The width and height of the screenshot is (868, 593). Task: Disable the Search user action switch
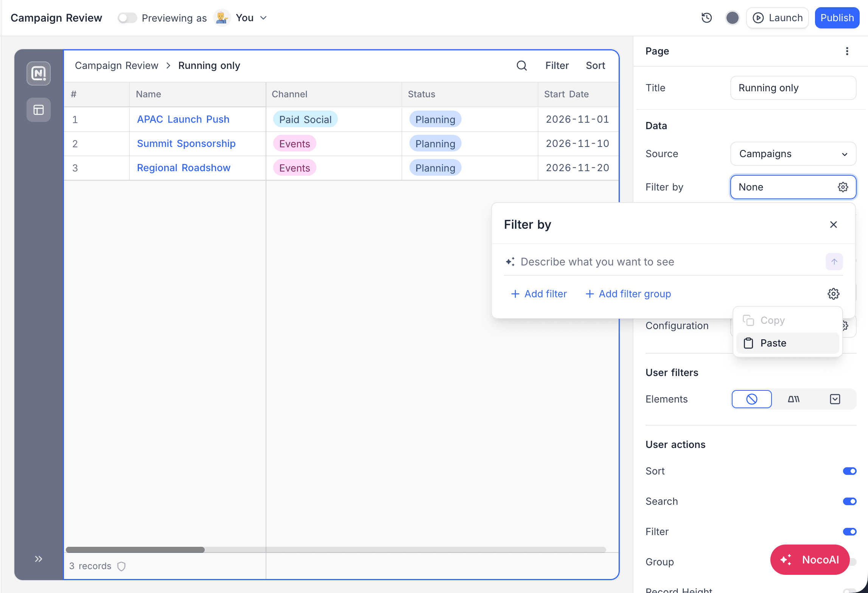coord(849,501)
